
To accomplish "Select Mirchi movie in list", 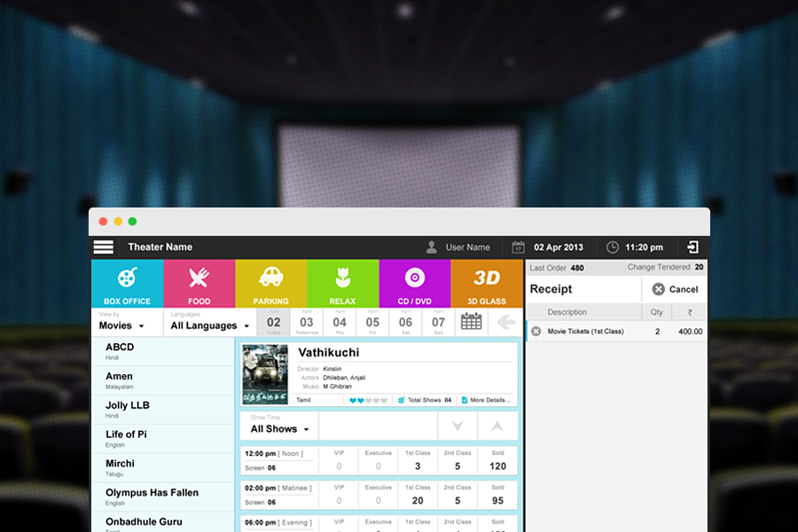I will pos(163,467).
